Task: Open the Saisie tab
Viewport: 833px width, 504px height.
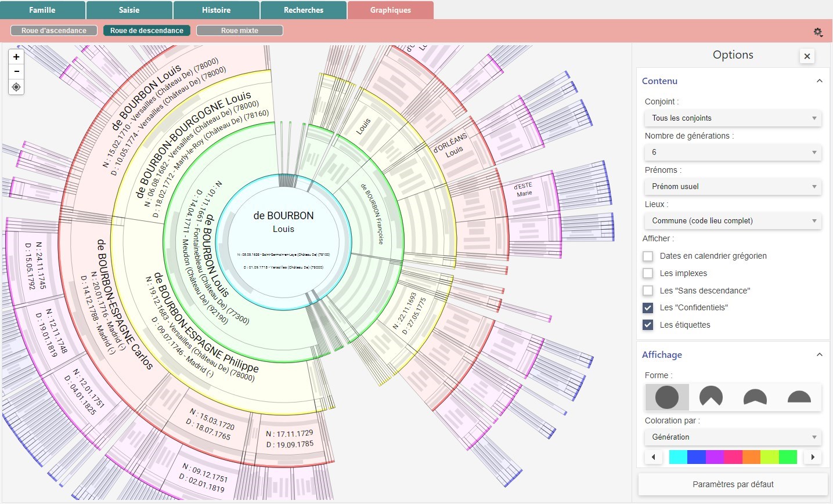Action: (x=129, y=10)
